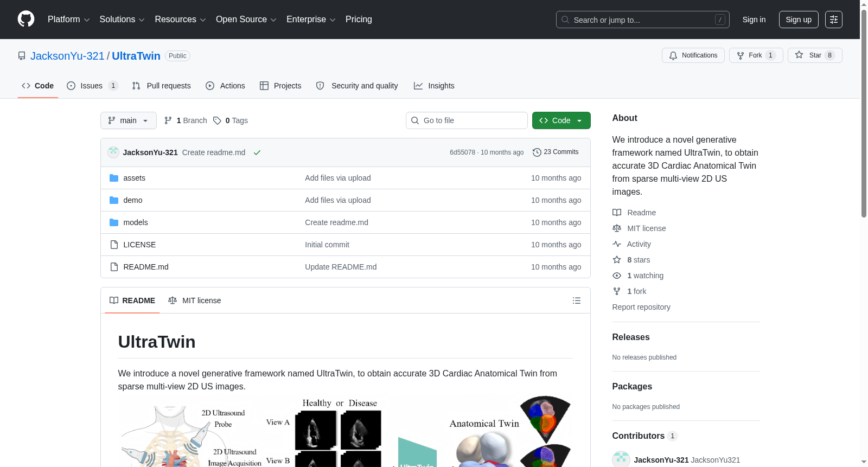Switch to the Projects tab
The image size is (868, 467).
(280, 86)
